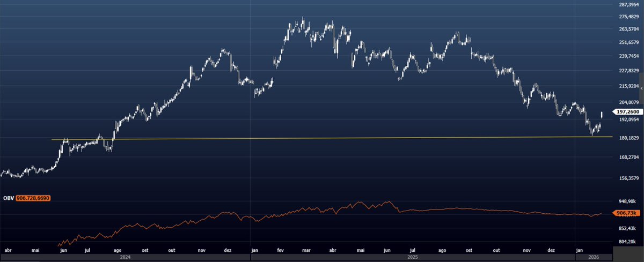Screen dimensions: 644x262
Task: Select the set label of year 2025
Action: tap(469, 250)
